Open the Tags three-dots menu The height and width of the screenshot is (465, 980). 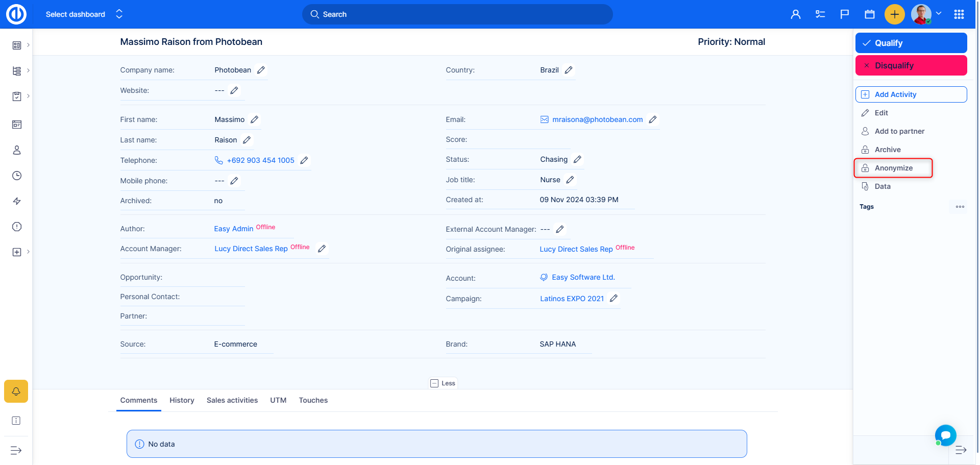point(960,207)
